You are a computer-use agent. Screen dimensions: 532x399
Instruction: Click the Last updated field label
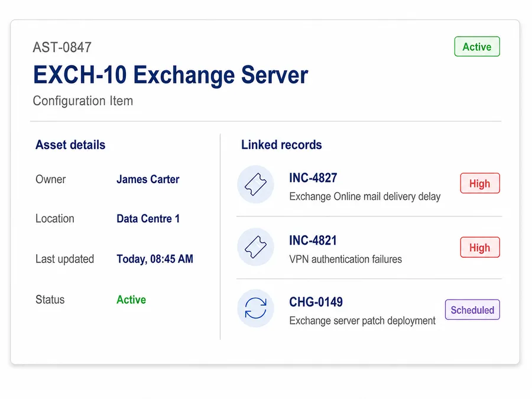[x=65, y=259]
